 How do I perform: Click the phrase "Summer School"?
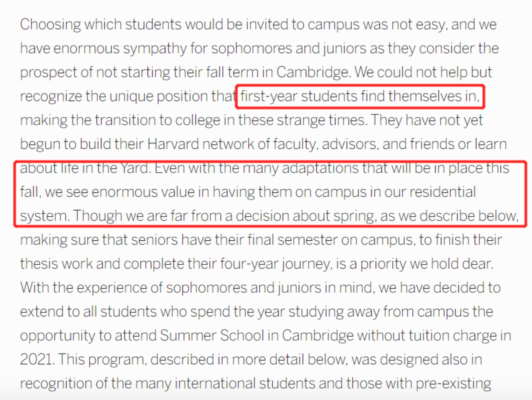(212, 336)
